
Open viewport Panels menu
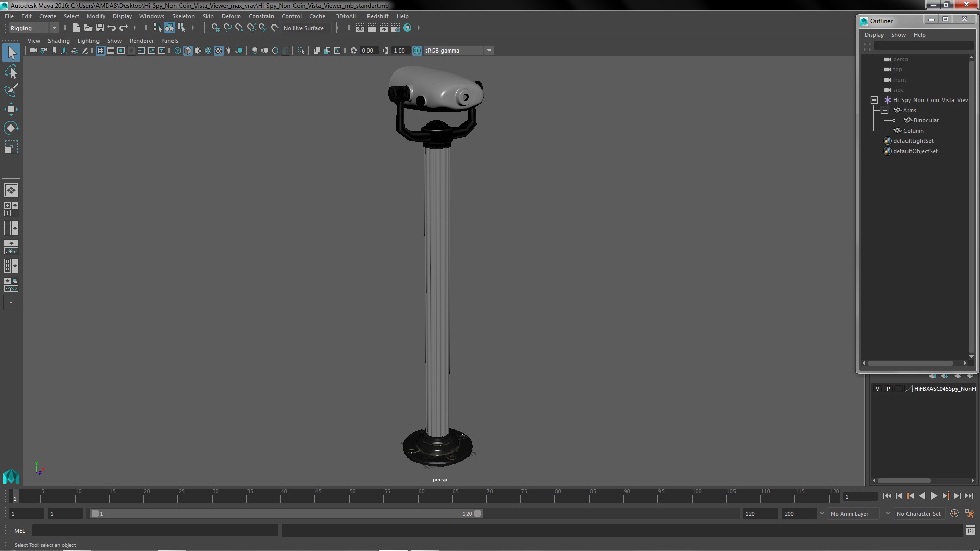(169, 41)
